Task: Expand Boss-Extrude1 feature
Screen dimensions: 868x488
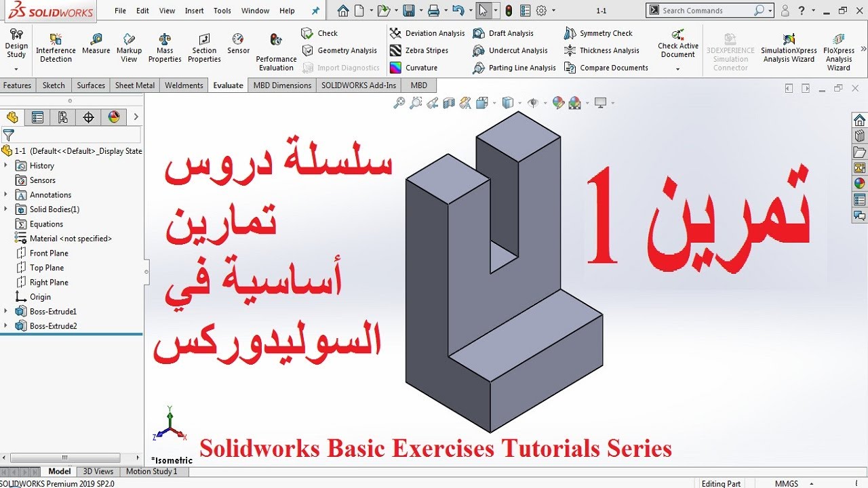Action: (x=6, y=312)
